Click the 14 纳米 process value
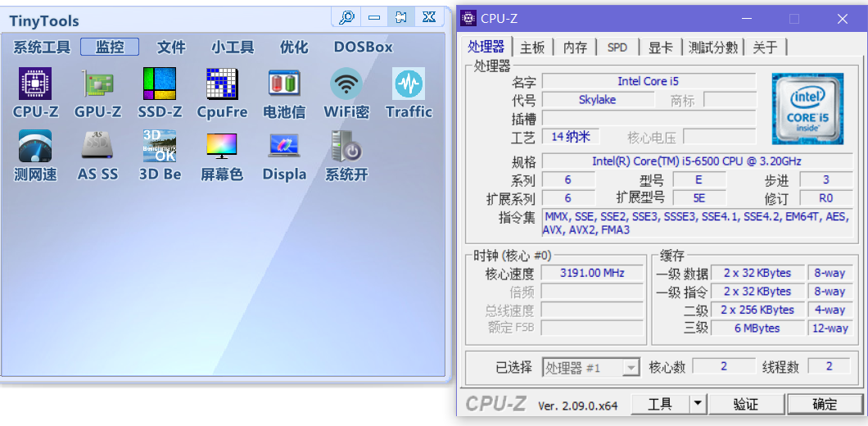Viewport: 868px width, 426px height. (571, 137)
